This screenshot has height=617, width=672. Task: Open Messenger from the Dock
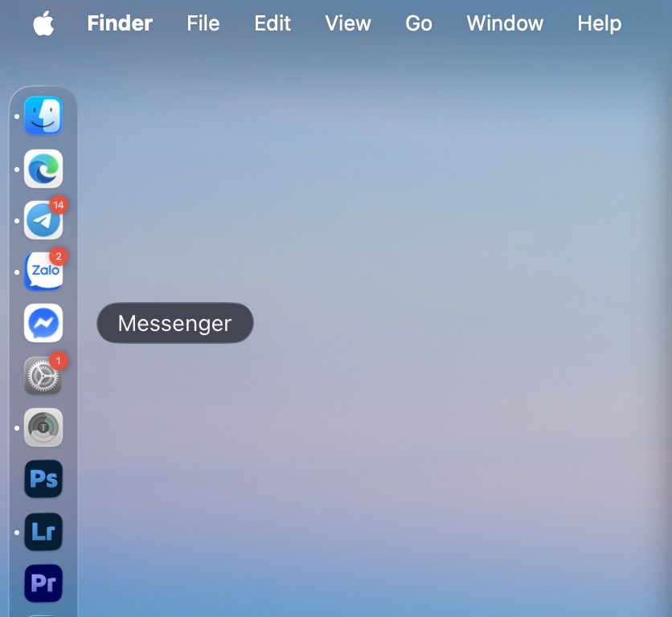(x=43, y=323)
